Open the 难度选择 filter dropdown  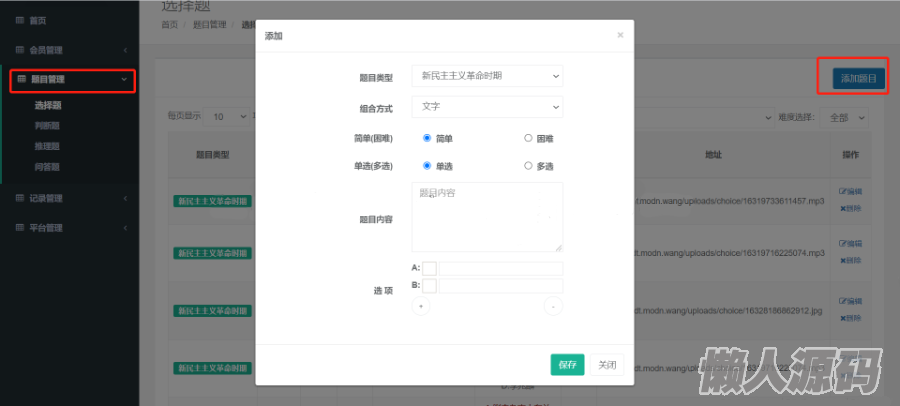(846, 117)
